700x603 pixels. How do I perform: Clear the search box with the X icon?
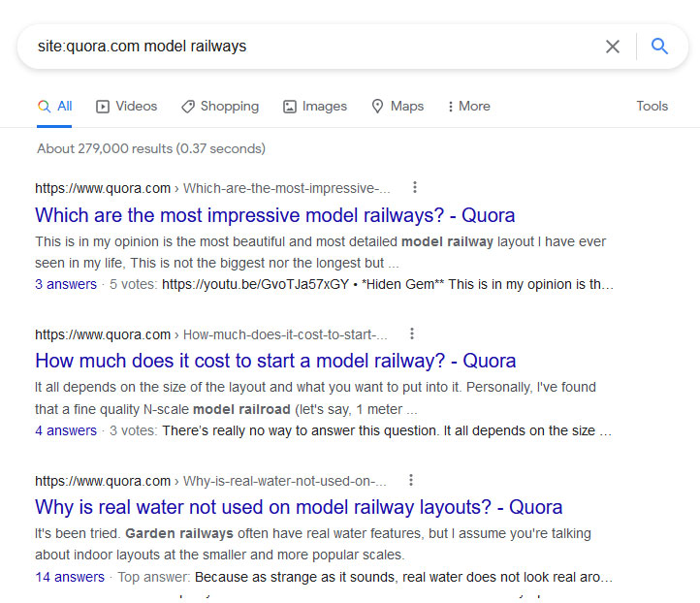[613, 47]
